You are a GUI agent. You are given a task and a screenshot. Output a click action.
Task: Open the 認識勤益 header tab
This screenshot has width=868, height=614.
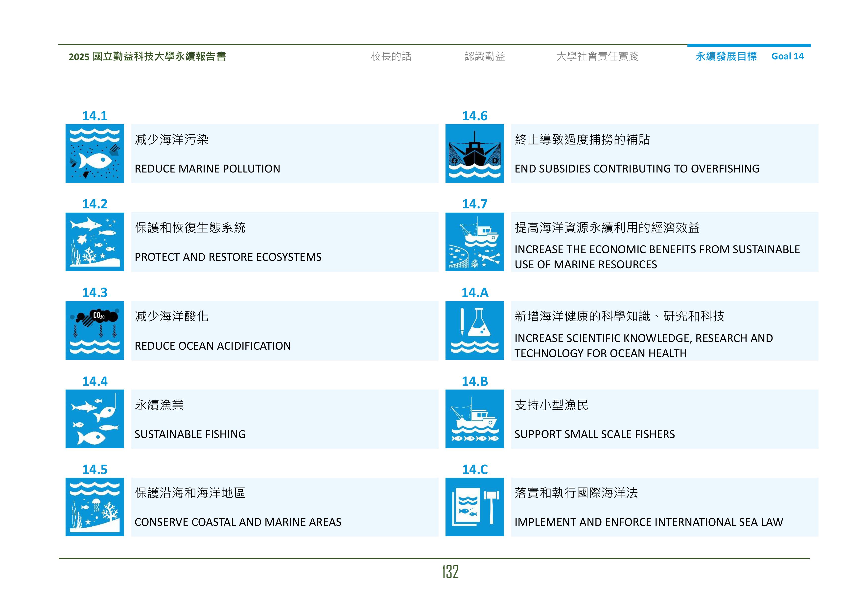tap(485, 56)
